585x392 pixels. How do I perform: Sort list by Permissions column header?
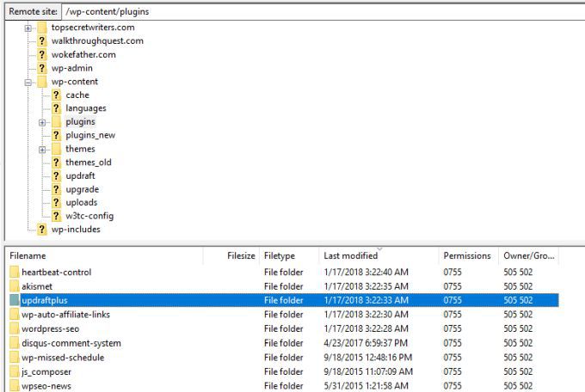pos(469,256)
